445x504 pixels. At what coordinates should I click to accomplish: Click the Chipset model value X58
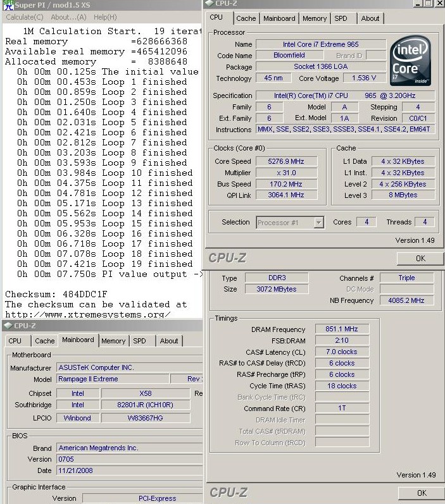pos(146,393)
